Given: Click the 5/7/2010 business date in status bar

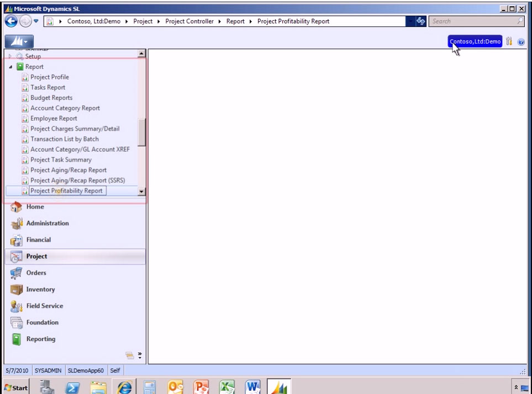Looking at the screenshot, I should (x=17, y=371).
